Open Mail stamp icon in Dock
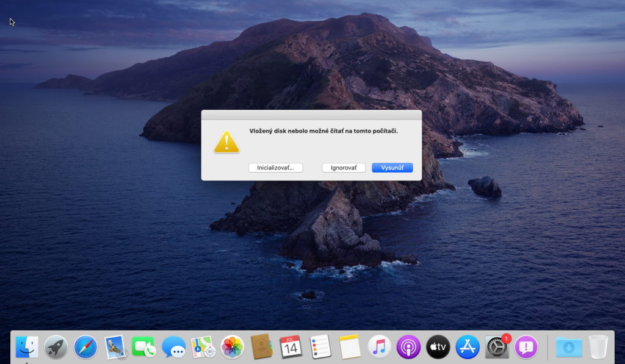Image resolution: width=625 pixels, height=364 pixels. click(115, 347)
